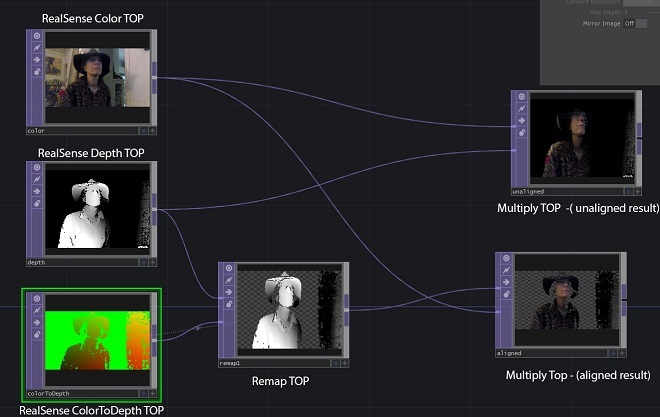
Task: Lock the colorToDepth node
Action: [37, 335]
